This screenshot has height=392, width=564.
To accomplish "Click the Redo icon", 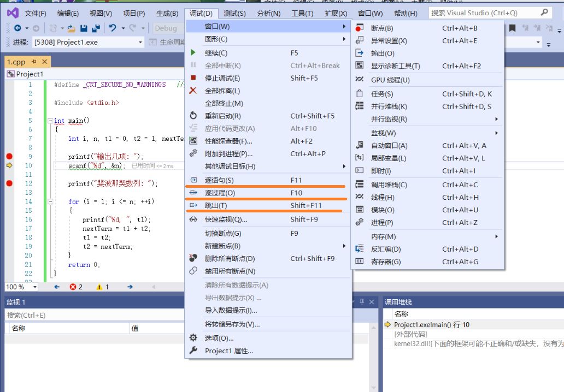I will click(133, 28).
